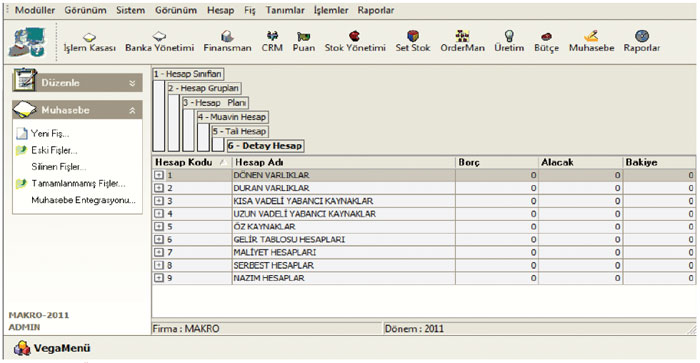
Task: Open the CRM module icon
Action: point(272,36)
